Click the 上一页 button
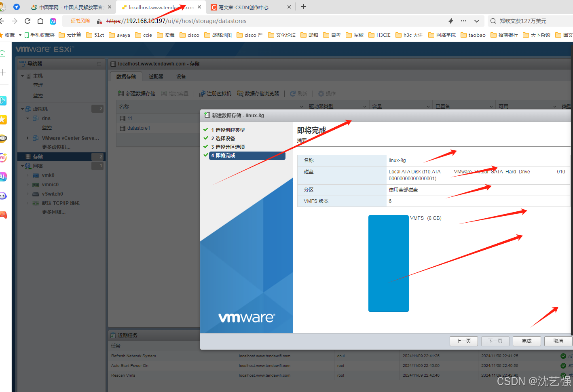 (x=464, y=341)
